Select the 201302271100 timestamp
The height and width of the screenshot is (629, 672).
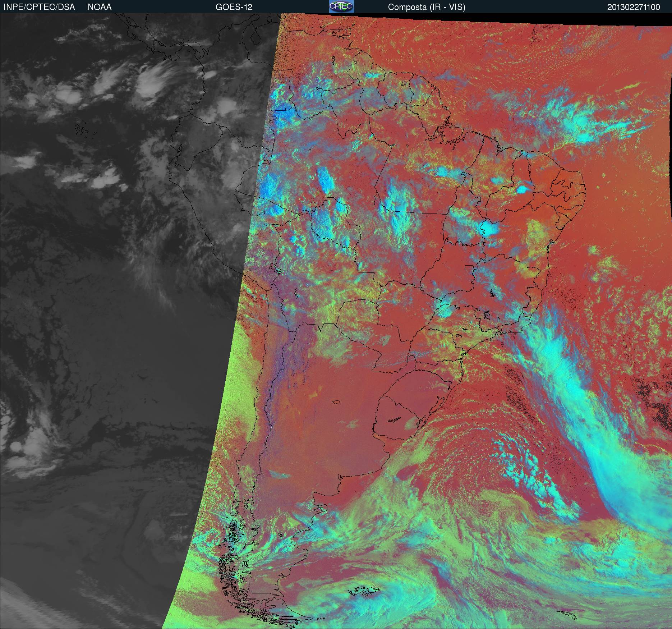click(634, 7)
